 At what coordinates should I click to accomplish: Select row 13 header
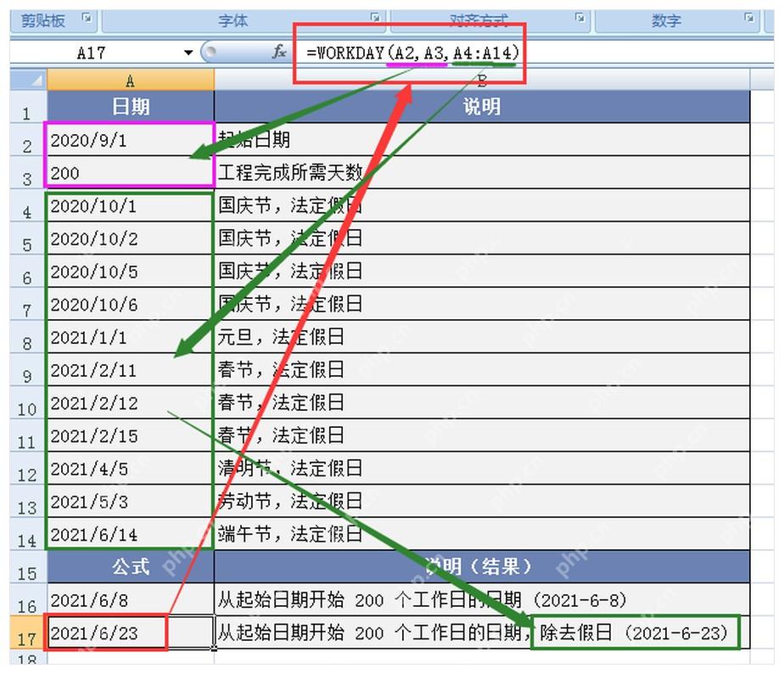pyautogui.click(x=29, y=502)
